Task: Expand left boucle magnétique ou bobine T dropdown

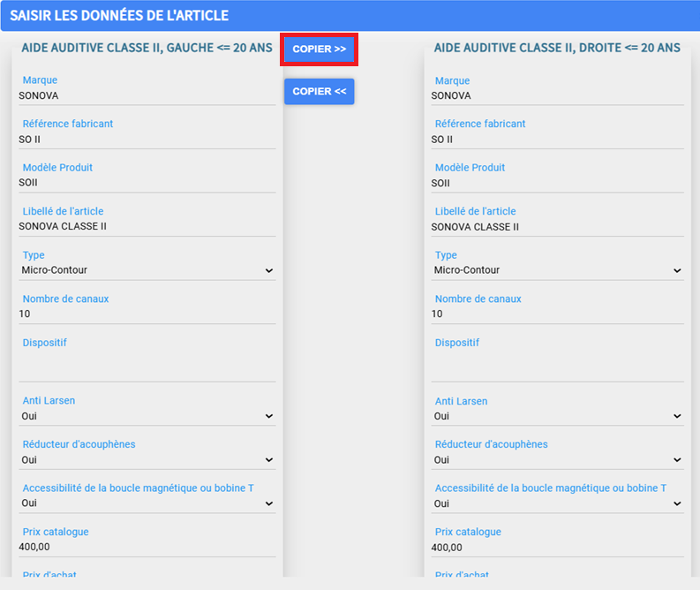Action: pos(147,503)
